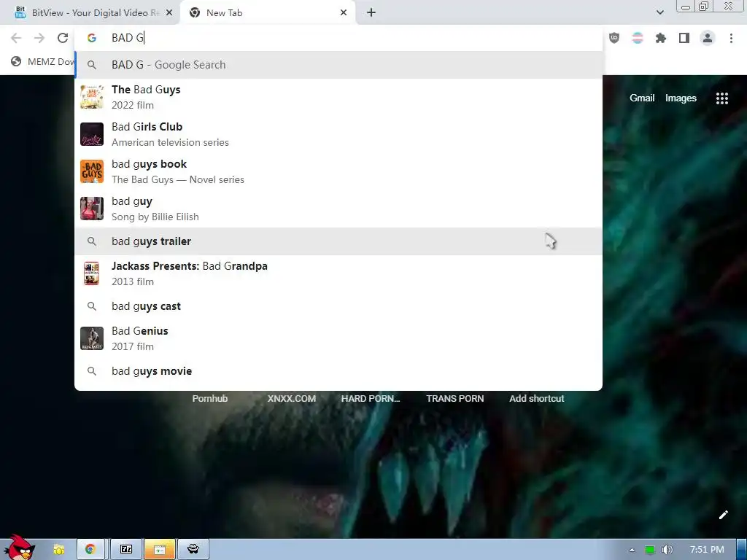747x560 pixels.
Task: Open Gmail link
Action: (642, 98)
